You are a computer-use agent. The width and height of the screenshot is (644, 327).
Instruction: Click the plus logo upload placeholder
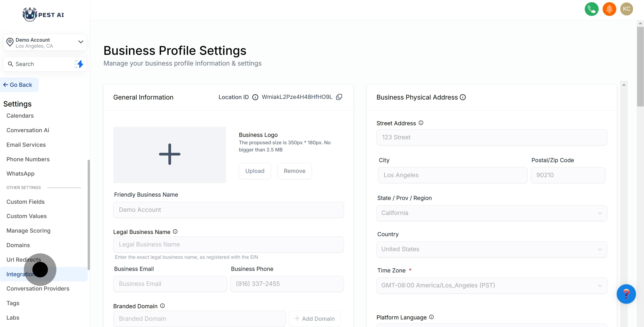tap(169, 155)
